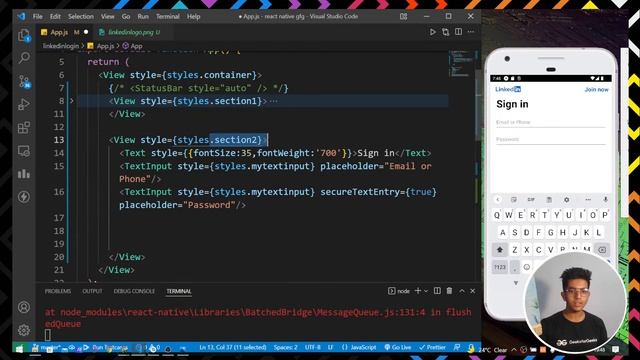Open the Selection menu
Screen dimensions: 640x360
pyautogui.click(x=81, y=16)
